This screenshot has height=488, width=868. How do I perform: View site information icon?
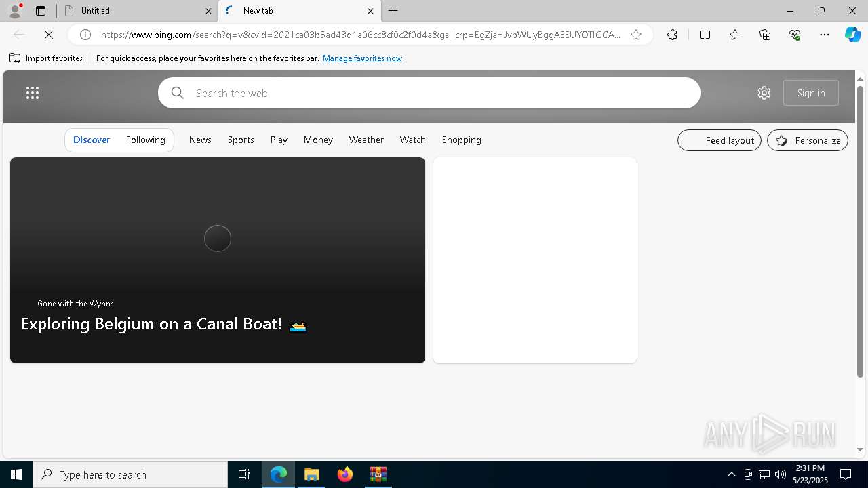pos(85,35)
